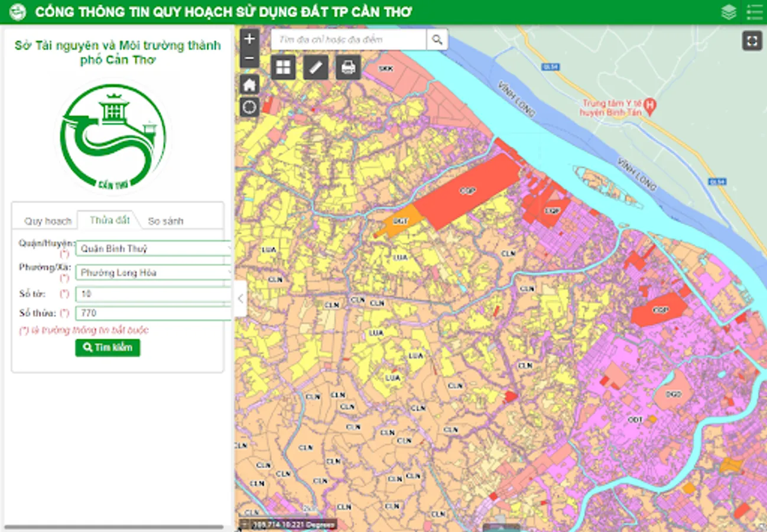Click the SKK land label on map
This screenshot has height=532, width=767.
pyautogui.click(x=385, y=68)
